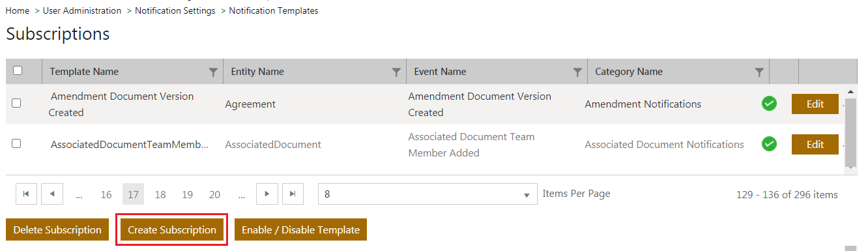
Task: Click Delete Subscription button
Action: point(57,229)
